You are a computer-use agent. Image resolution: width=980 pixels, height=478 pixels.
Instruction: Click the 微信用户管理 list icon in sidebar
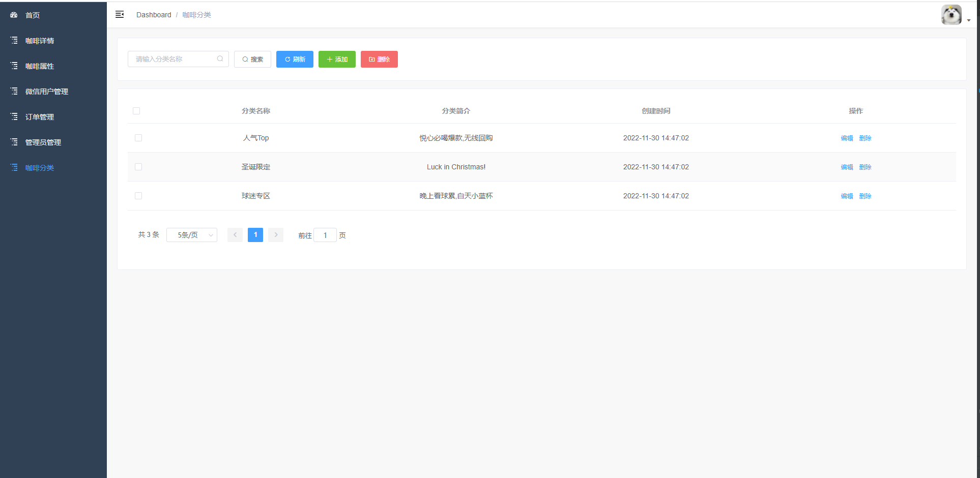[x=13, y=91]
